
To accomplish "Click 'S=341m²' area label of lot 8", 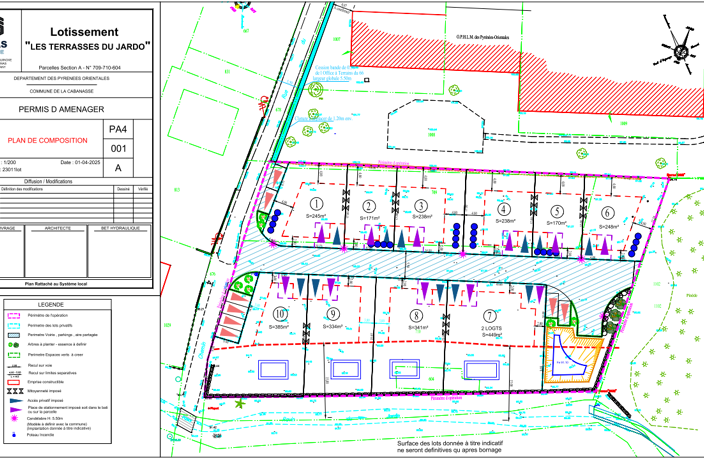I will [418, 328].
